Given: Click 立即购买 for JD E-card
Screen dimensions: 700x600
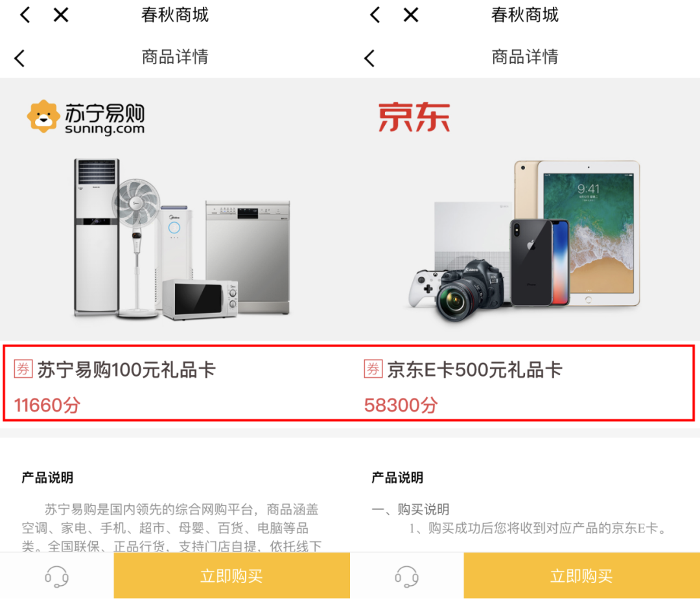Looking at the screenshot, I should pyautogui.click(x=581, y=575).
